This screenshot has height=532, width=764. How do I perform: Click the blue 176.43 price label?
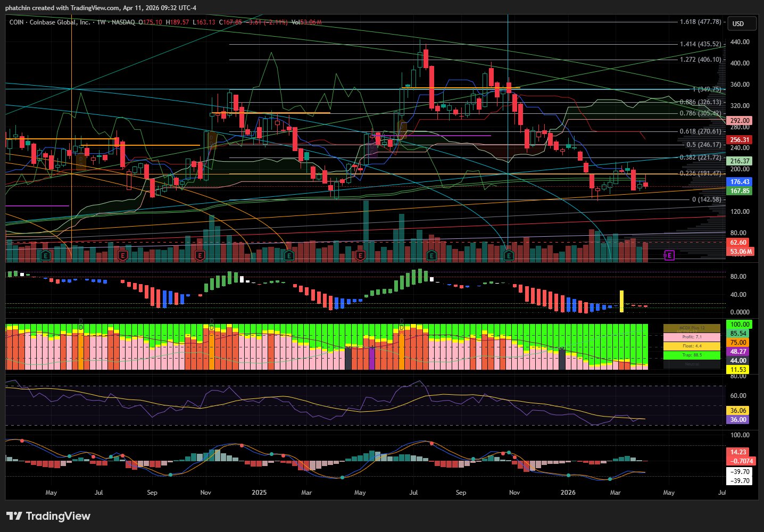tap(739, 182)
